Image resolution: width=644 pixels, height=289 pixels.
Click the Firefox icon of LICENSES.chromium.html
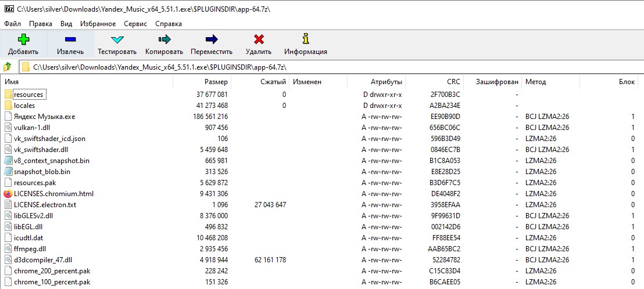(x=8, y=193)
